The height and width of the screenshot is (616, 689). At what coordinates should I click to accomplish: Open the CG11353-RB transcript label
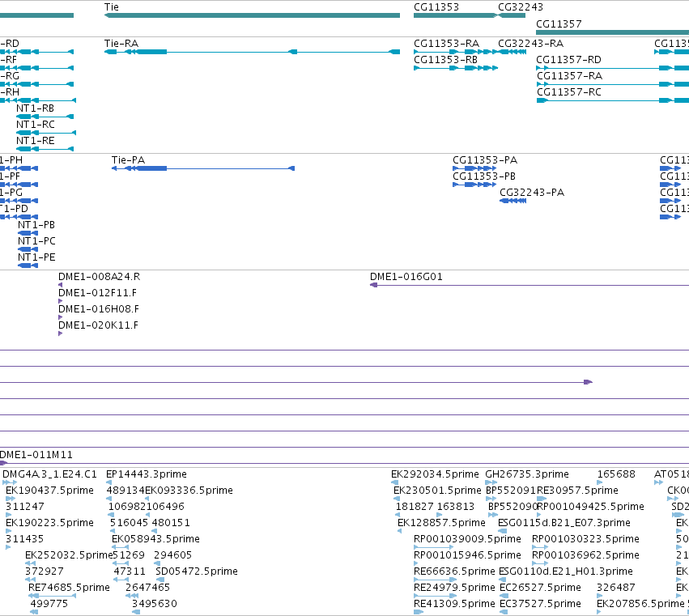(x=445, y=60)
